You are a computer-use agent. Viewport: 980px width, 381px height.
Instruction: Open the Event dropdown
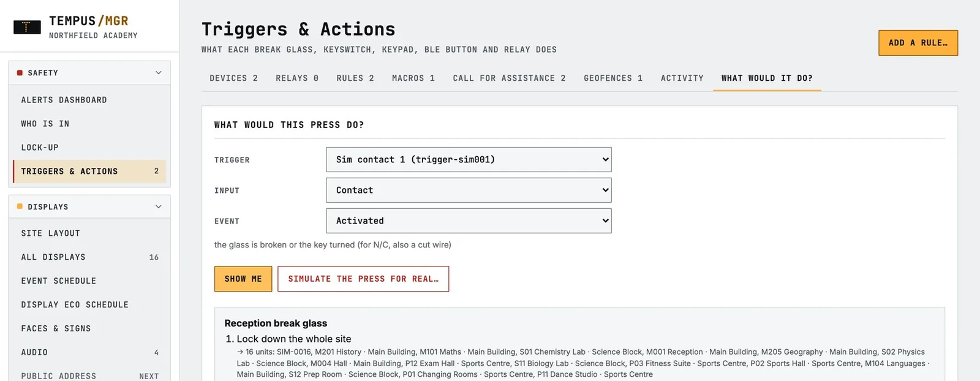coord(469,221)
